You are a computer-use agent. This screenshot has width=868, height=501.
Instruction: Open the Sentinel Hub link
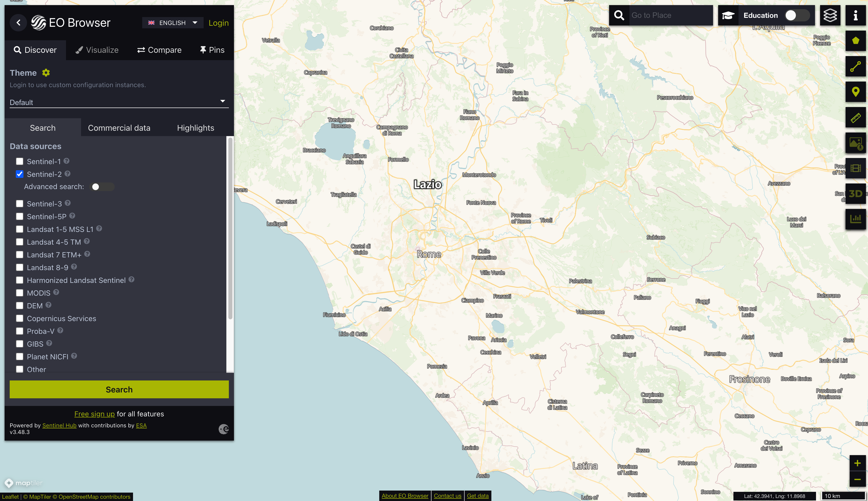point(59,425)
